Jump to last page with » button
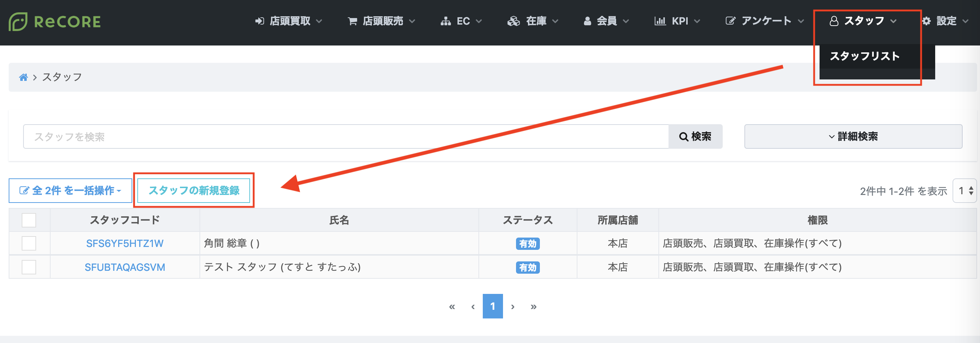The height and width of the screenshot is (343, 980). click(533, 307)
